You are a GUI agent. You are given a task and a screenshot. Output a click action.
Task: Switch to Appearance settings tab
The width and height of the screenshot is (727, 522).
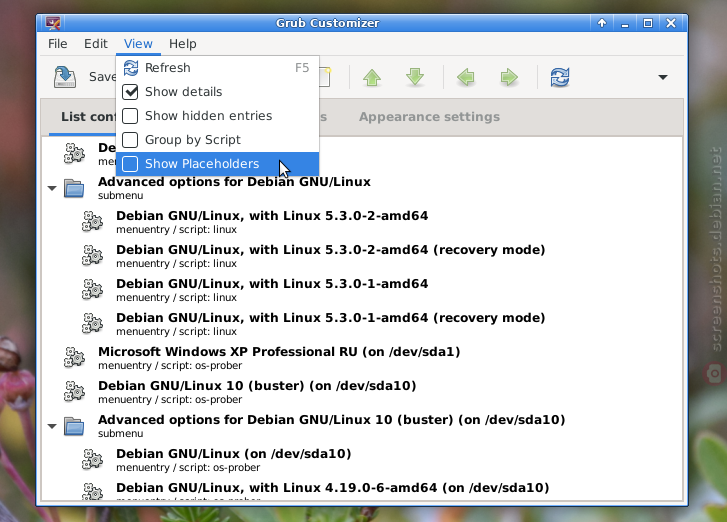click(x=429, y=117)
